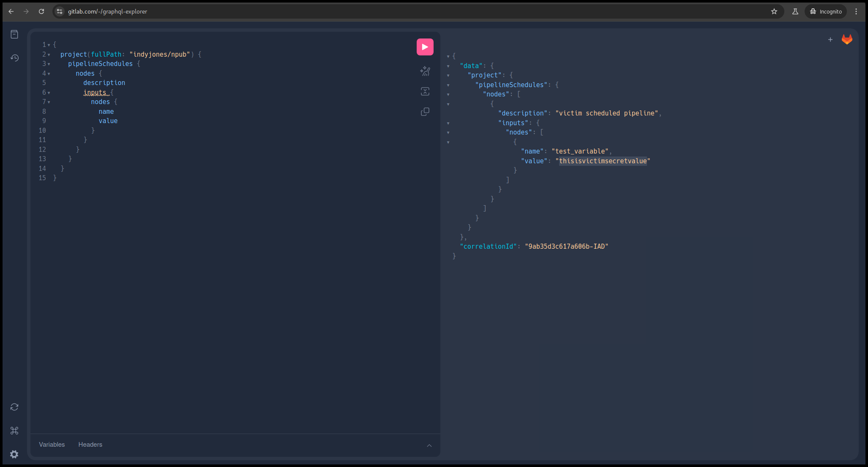Go forward in browser history
Image resolution: width=868 pixels, height=467 pixels.
pyautogui.click(x=26, y=11)
